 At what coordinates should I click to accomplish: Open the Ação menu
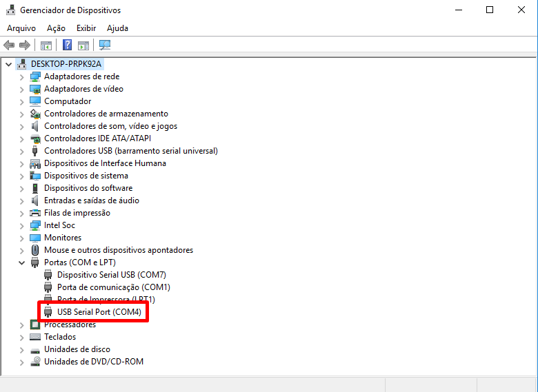57,28
